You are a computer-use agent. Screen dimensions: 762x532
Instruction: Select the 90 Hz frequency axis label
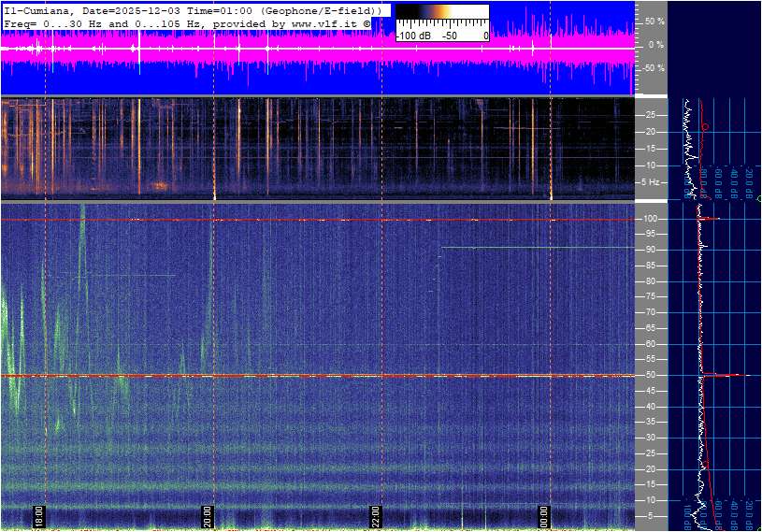coord(649,250)
